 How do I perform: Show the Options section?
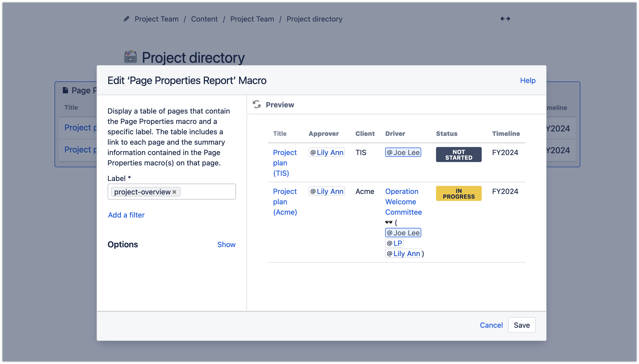[x=226, y=244]
